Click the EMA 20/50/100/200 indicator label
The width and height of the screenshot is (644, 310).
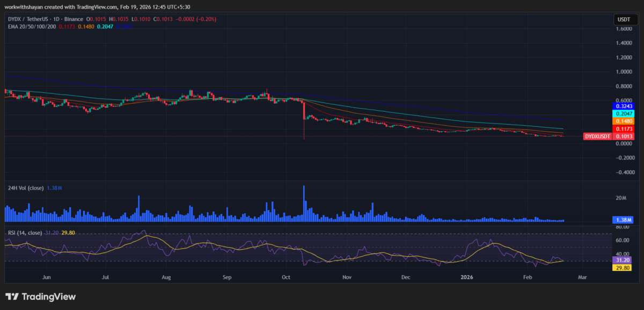(32, 26)
